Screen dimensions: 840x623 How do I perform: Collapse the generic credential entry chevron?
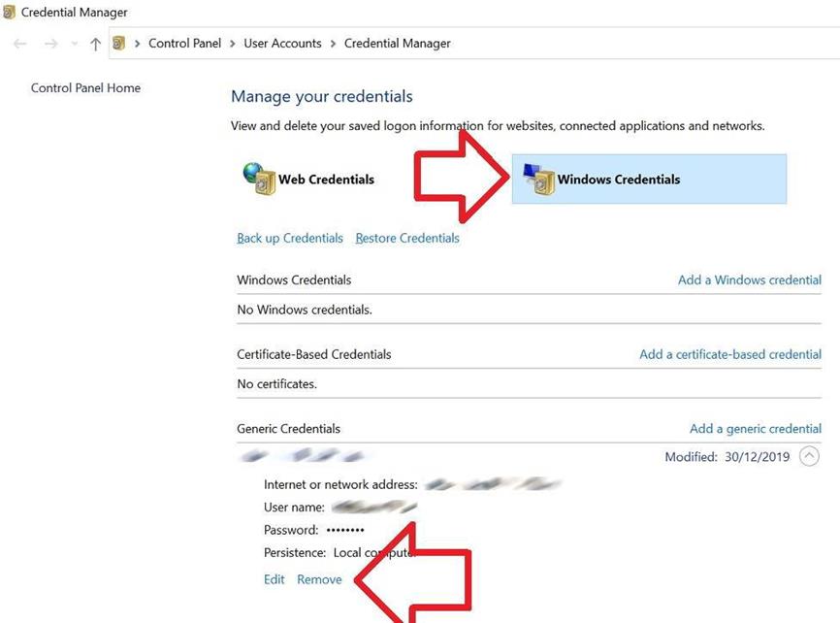tap(809, 456)
